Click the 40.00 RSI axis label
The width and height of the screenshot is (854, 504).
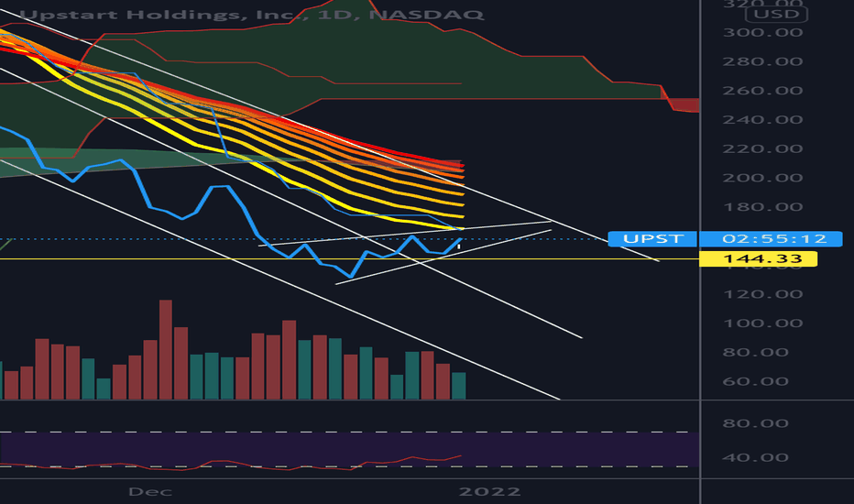[755, 457]
